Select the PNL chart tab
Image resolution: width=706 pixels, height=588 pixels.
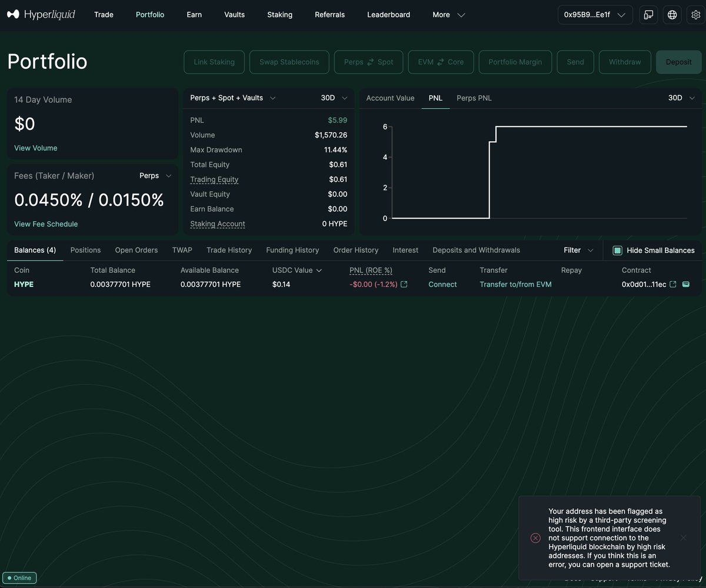click(435, 98)
